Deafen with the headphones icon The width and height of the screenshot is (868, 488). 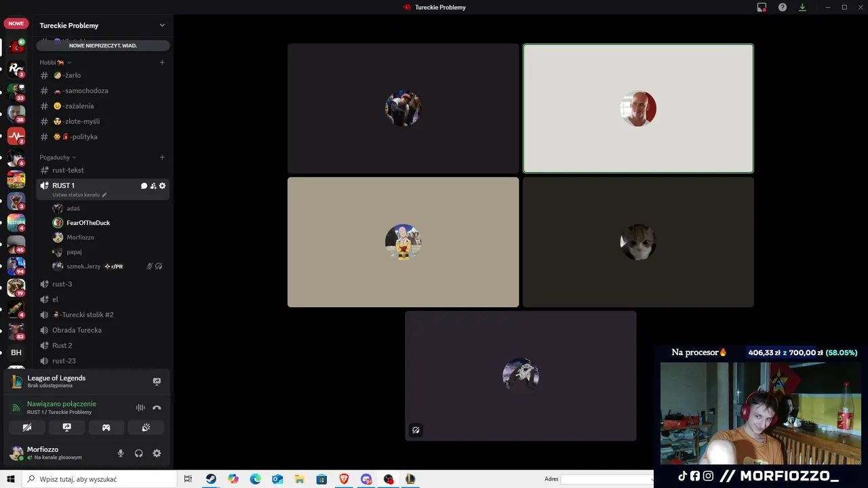139,453
